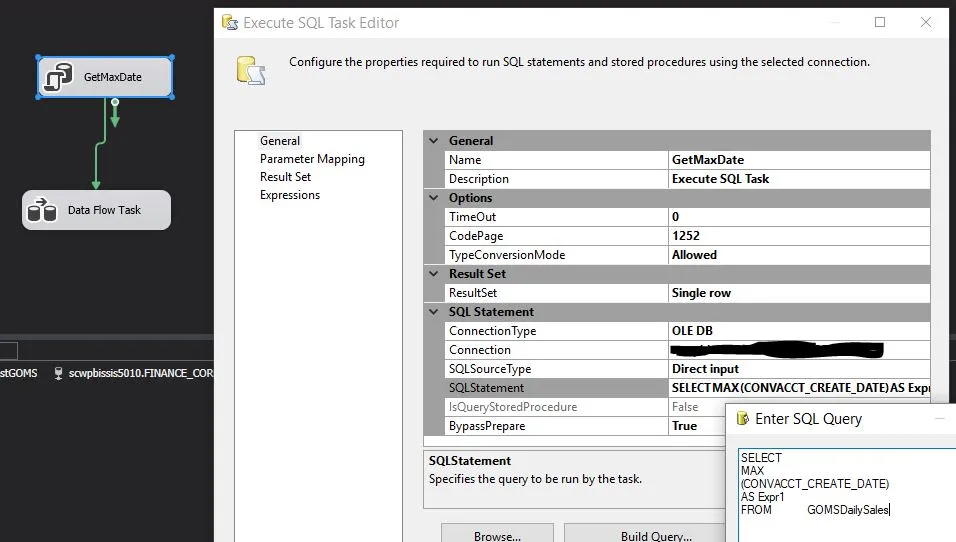The height and width of the screenshot is (542, 956).
Task: Select the Description property label
Action: tap(479, 179)
